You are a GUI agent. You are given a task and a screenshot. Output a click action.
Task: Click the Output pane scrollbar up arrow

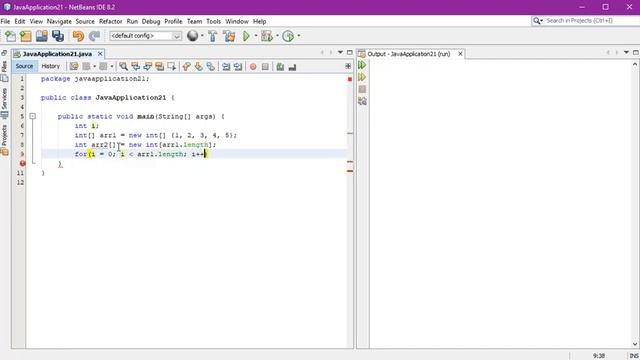[635, 64]
